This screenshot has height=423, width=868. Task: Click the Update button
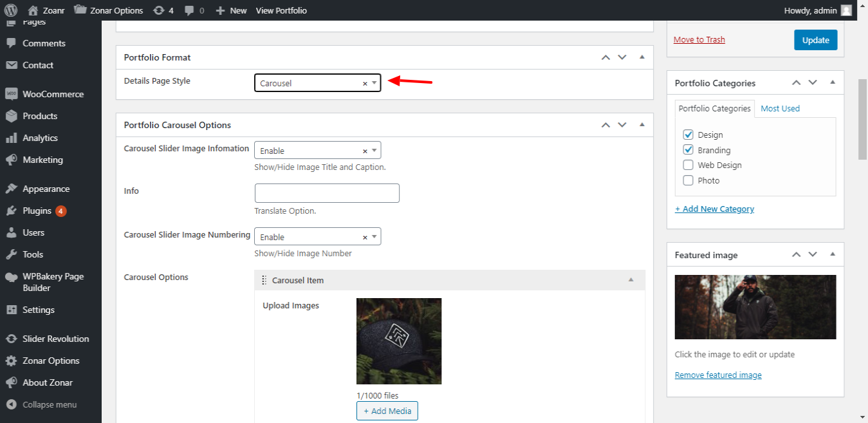[816, 40]
